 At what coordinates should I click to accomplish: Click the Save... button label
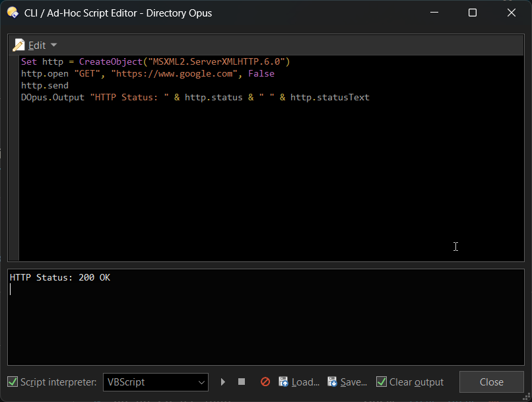point(354,382)
